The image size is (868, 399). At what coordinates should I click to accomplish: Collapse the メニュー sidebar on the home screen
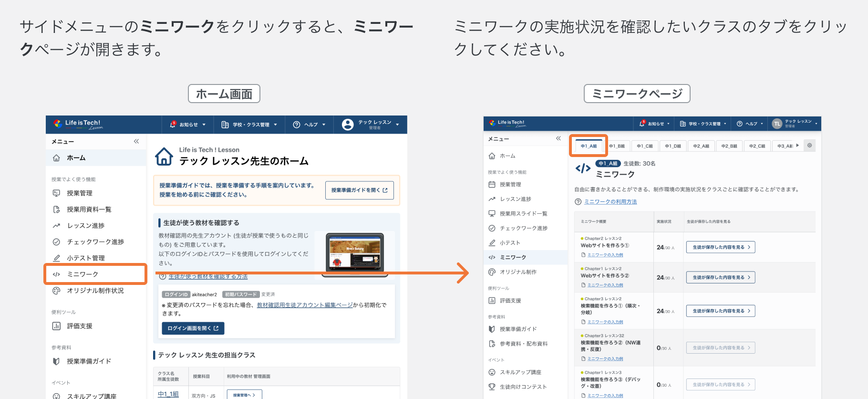[136, 141]
